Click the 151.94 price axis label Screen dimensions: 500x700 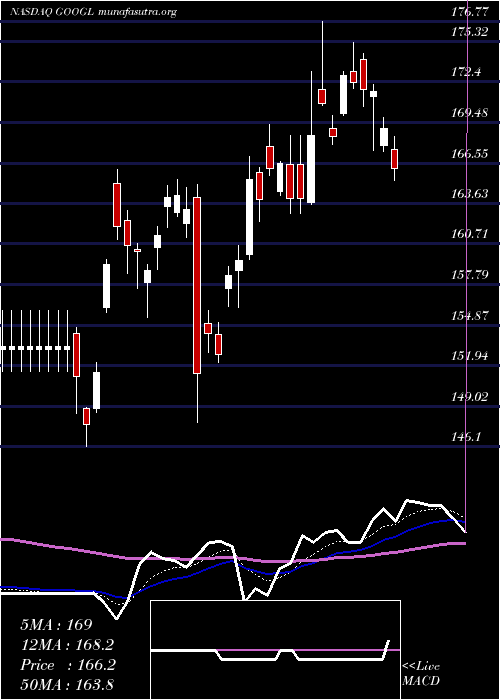tap(468, 356)
